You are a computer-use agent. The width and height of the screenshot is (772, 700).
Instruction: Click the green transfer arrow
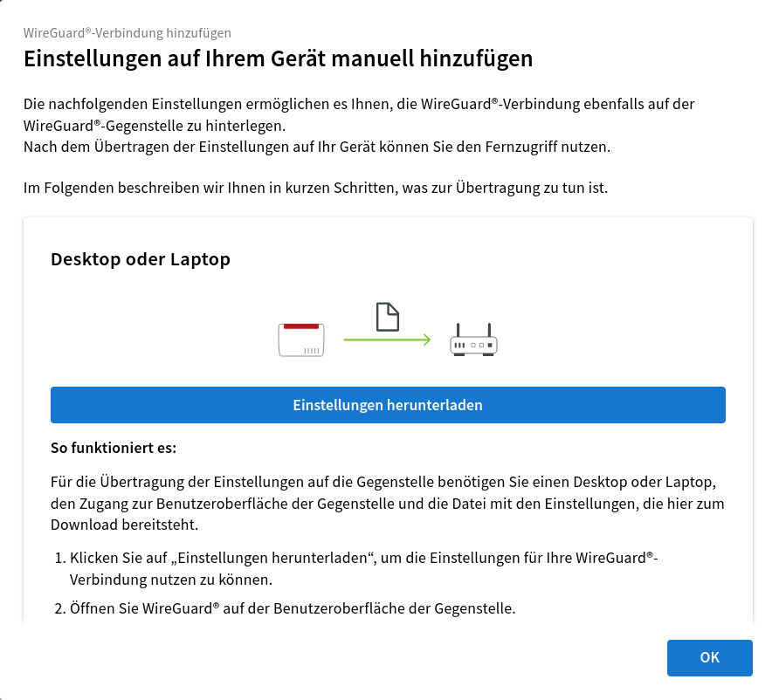point(387,340)
